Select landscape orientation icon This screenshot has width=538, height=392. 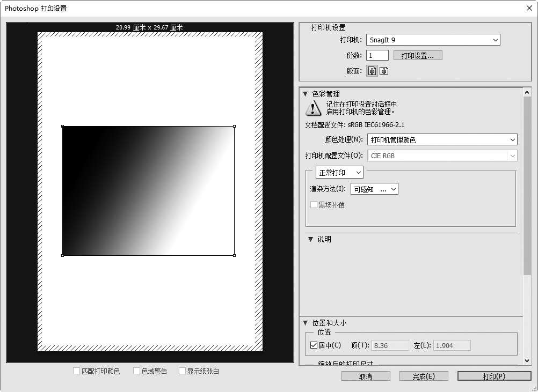[384, 71]
